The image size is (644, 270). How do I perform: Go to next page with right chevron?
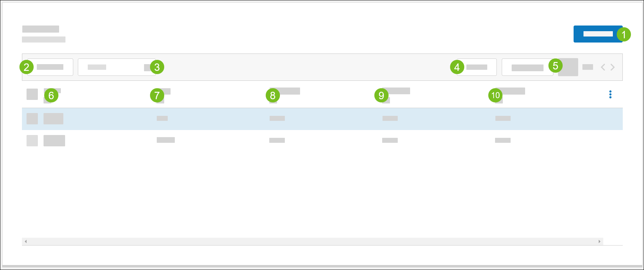(613, 67)
